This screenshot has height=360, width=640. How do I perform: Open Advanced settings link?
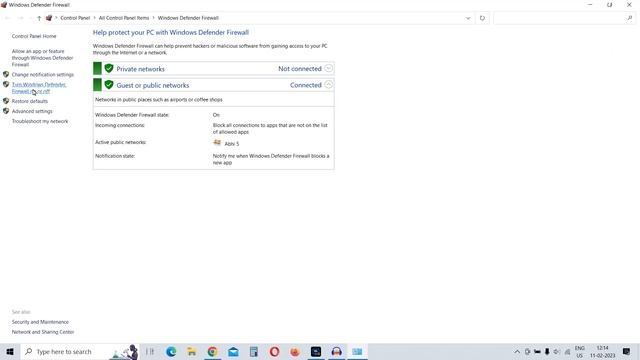(32, 111)
